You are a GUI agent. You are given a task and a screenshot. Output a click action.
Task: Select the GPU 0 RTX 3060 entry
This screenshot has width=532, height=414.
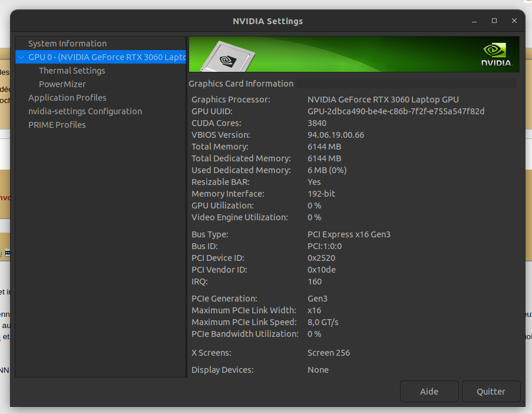[107, 57]
